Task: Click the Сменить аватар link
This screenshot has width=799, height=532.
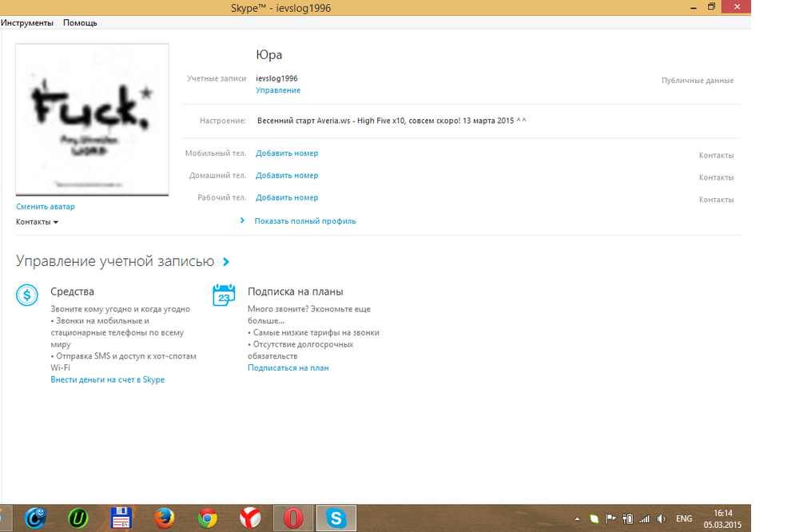Action: click(46, 207)
